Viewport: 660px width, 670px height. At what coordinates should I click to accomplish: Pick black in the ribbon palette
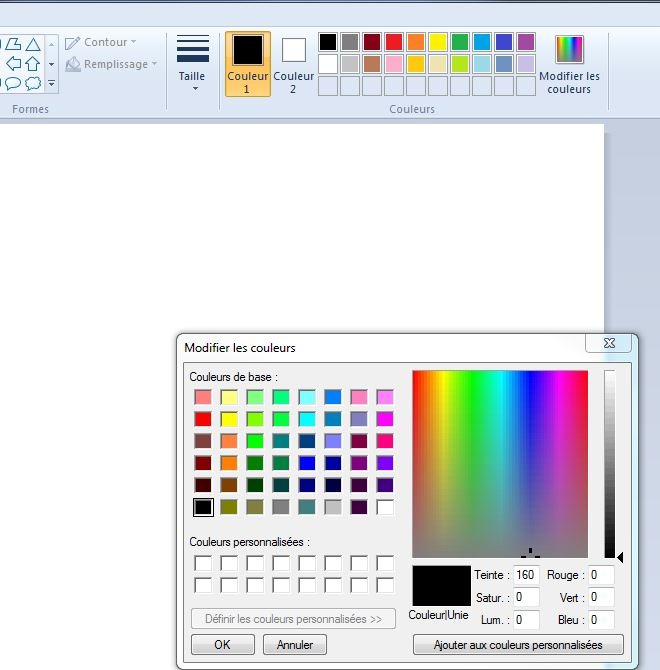pos(328,42)
